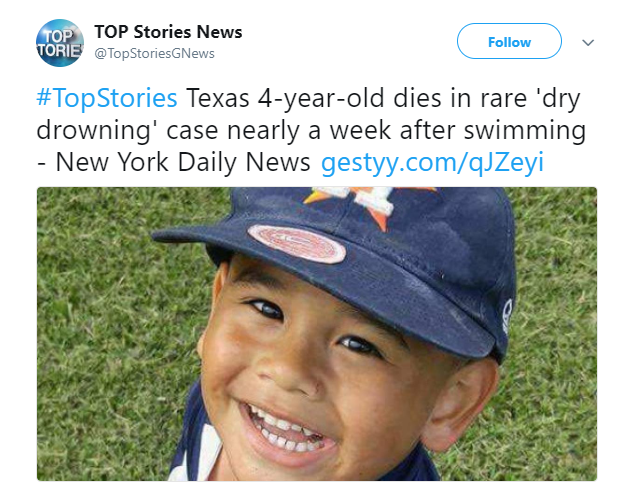This screenshot has height=483, width=635.
Task: Open the attached photo of smiling boy
Action: tap(316, 334)
